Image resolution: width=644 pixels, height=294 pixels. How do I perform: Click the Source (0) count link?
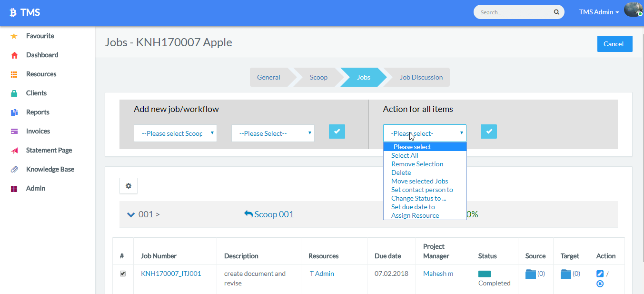pos(541,274)
